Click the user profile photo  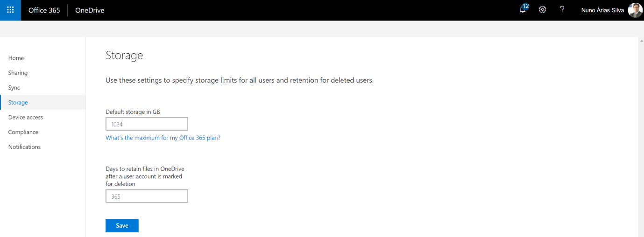pos(635,10)
